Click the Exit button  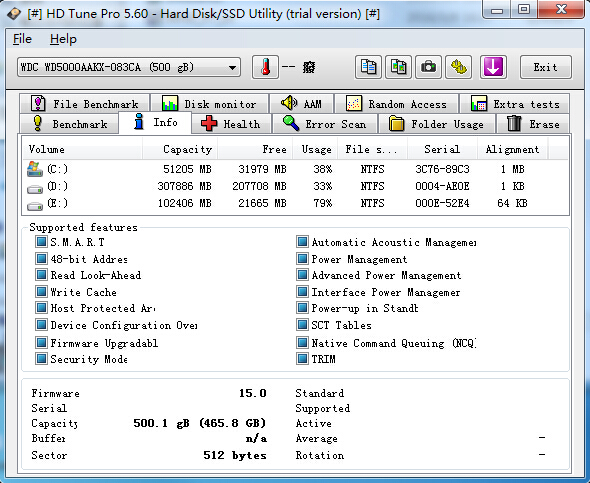click(x=546, y=67)
